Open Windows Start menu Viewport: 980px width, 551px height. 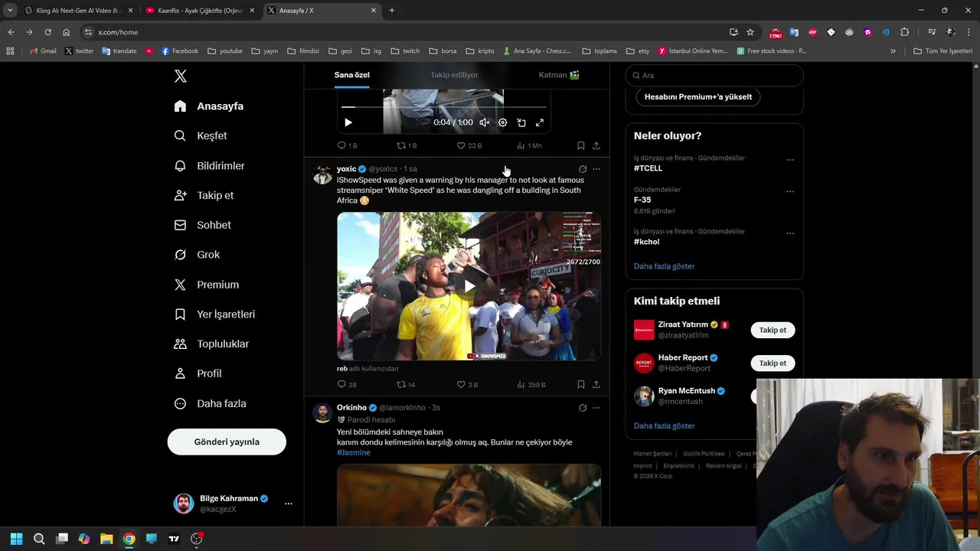17,539
